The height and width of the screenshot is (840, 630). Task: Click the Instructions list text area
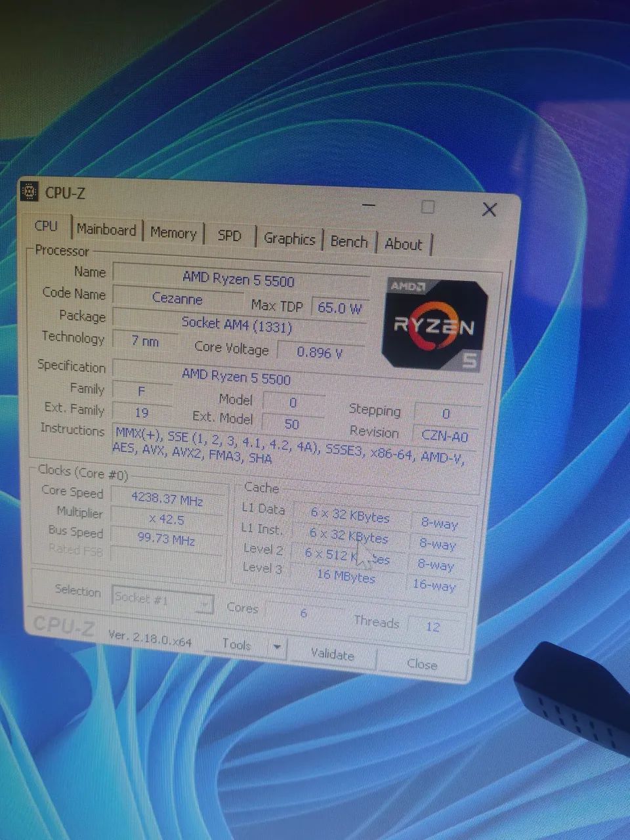(x=289, y=446)
